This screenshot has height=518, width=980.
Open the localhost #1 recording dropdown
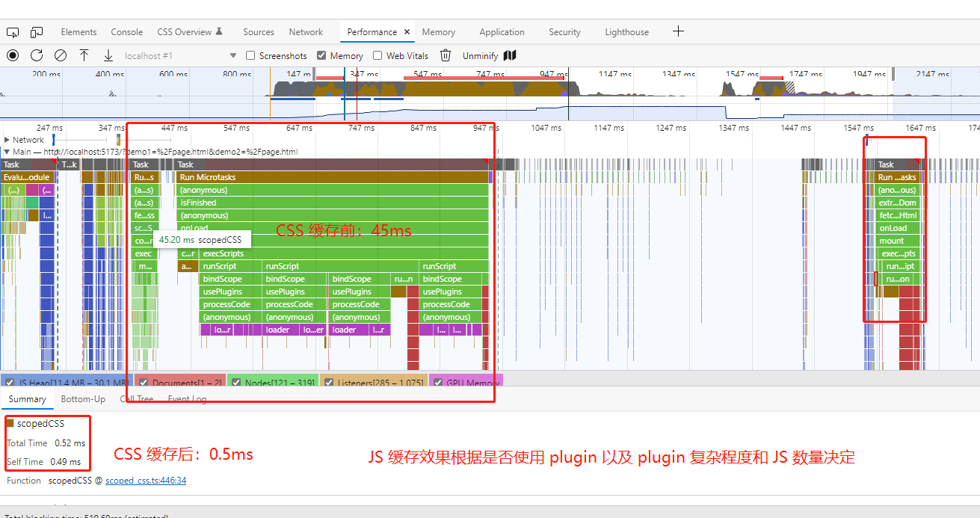coord(179,55)
